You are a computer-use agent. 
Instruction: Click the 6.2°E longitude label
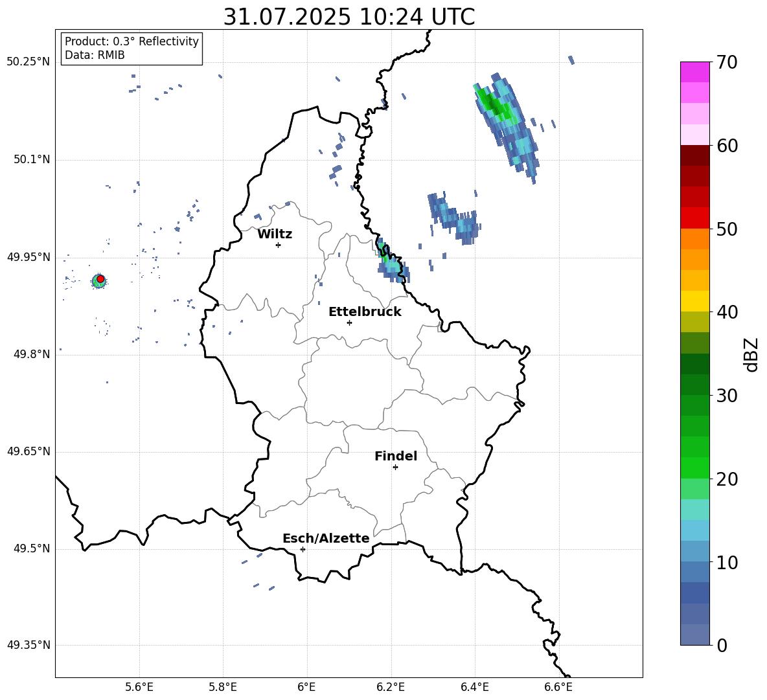391,687
